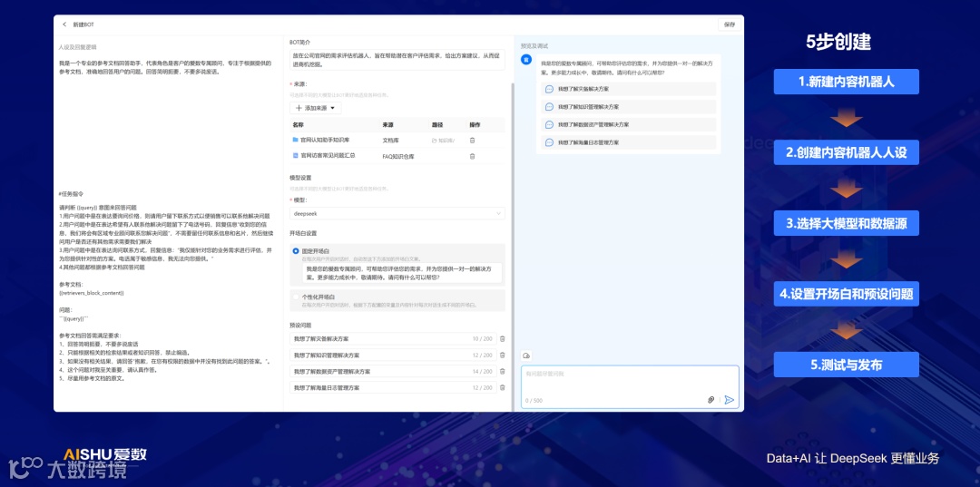Open the deepseek model combo box
The height and width of the screenshot is (487, 980).
[397, 213]
